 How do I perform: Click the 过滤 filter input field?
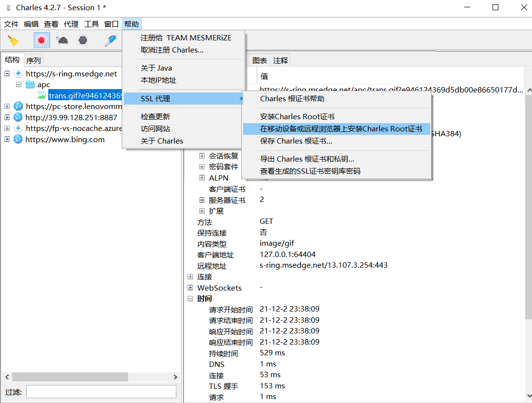click(x=101, y=392)
